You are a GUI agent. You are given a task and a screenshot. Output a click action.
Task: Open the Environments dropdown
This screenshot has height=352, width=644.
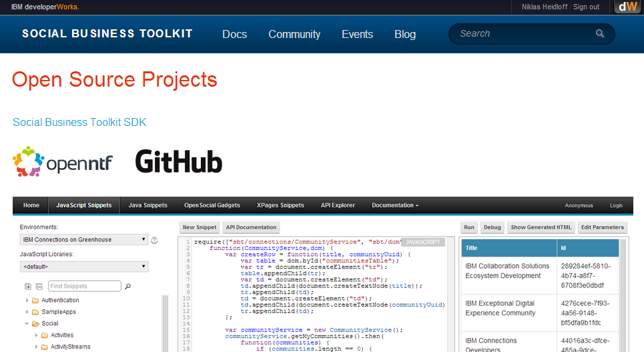[x=84, y=239]
